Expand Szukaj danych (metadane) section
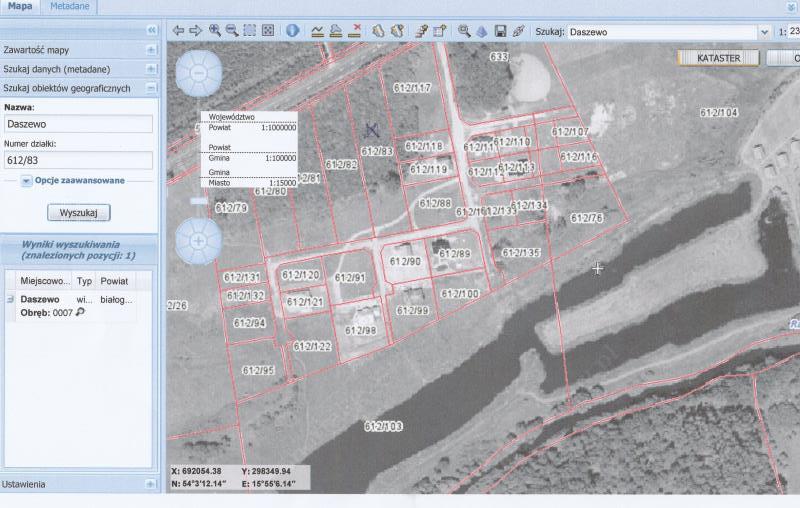Screen dimensions: 800x508 coord(151,69)
